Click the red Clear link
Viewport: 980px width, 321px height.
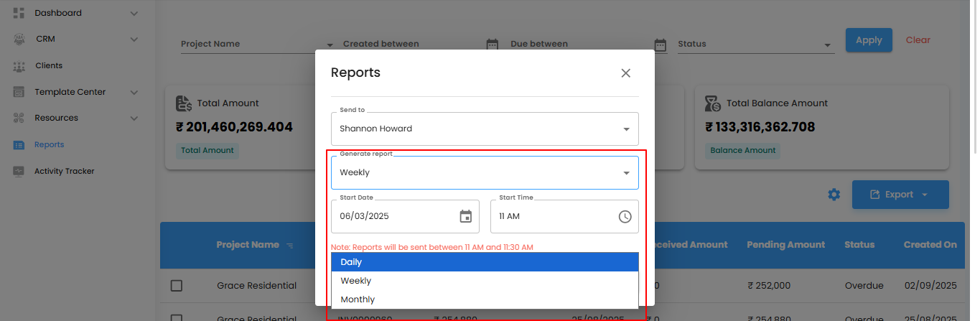[x=918, y=40]
